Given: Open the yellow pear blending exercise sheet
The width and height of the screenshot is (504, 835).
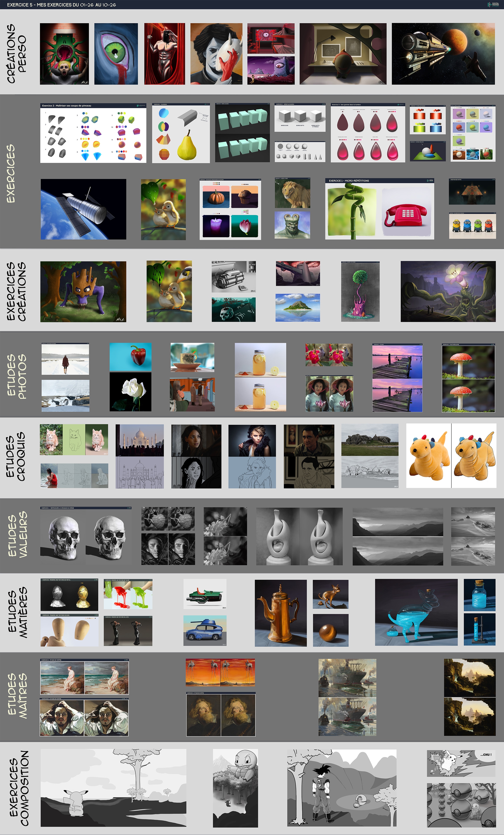Looking at the screenshot, I should [181, 133].
